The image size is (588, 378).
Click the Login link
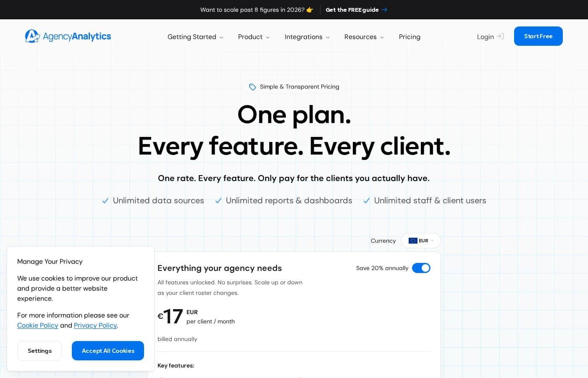coord(490,37)
